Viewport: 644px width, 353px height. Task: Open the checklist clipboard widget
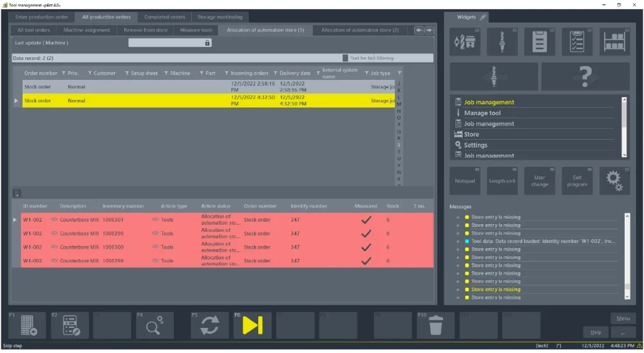577,42
